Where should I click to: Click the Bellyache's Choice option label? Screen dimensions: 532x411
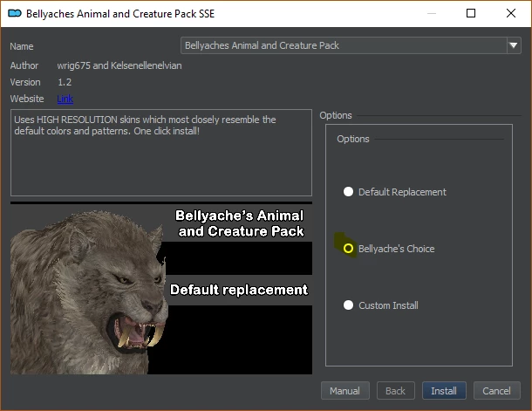tap(396, 249)
